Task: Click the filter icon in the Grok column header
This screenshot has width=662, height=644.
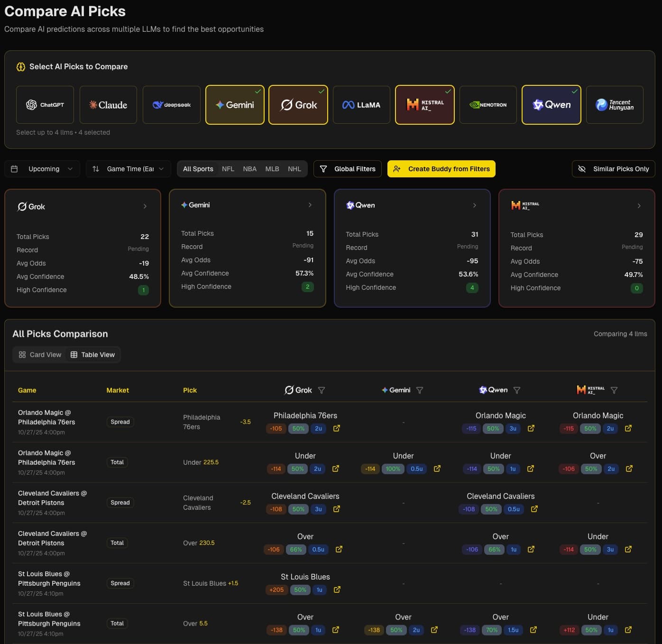Action: click(x=322, y=390)
